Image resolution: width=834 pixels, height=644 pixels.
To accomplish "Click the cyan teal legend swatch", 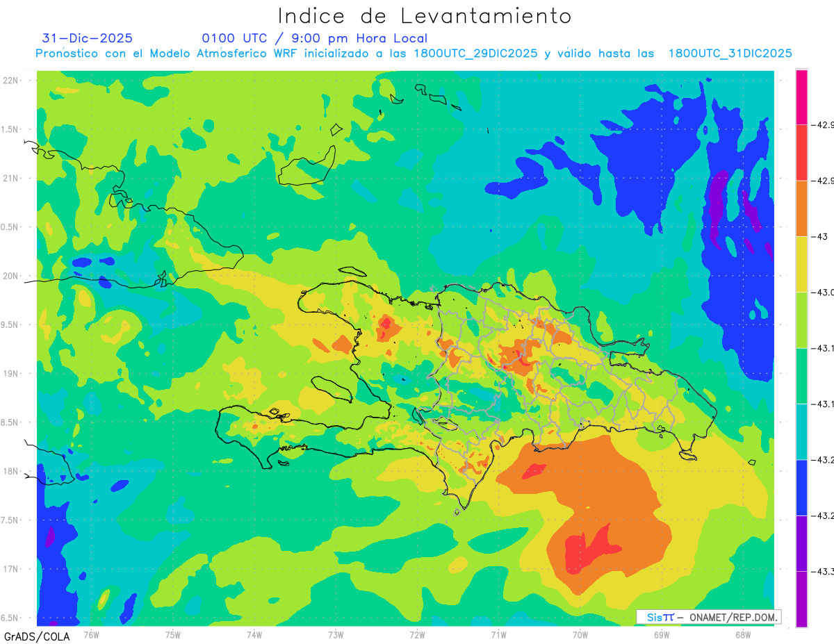I will pyautogui.click(x=801, y=431).
